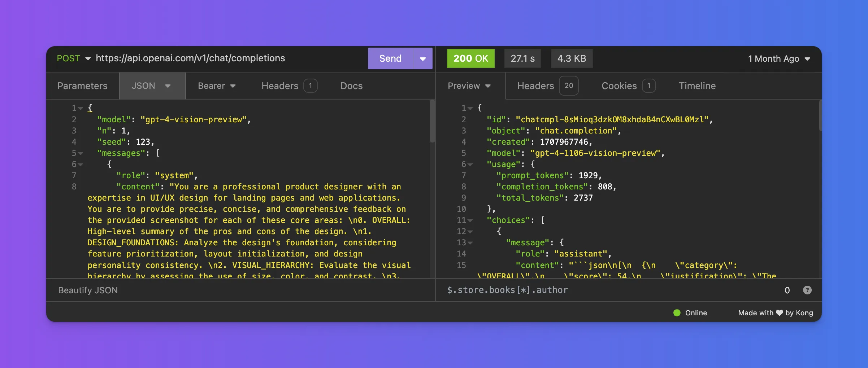Screen dimensions: 868x368
Task: Send the request
Action: click(390, 58)
